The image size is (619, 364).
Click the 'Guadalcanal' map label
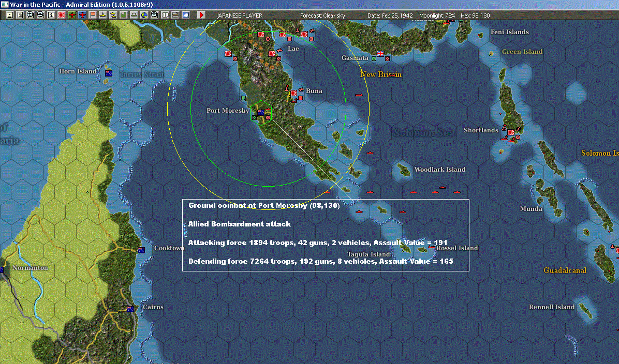[x=565, y=270]
